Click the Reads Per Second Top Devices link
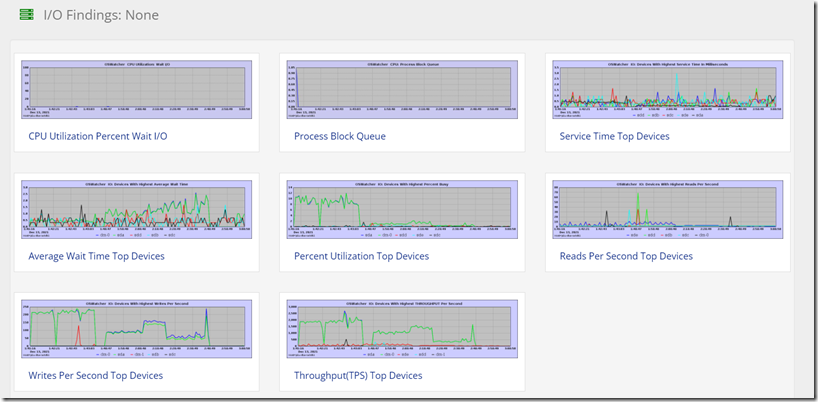 tap(626, 257)
